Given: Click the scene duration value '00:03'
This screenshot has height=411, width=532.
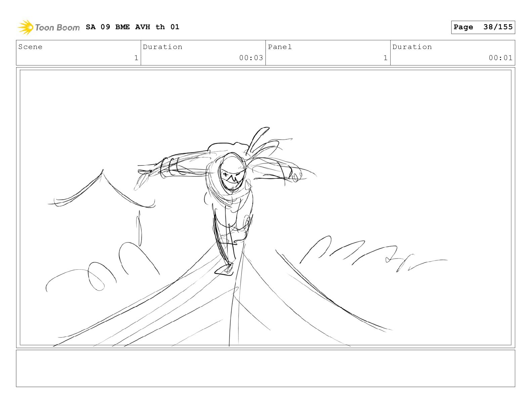Looking at the screenshot, I should tap(251, 58).
